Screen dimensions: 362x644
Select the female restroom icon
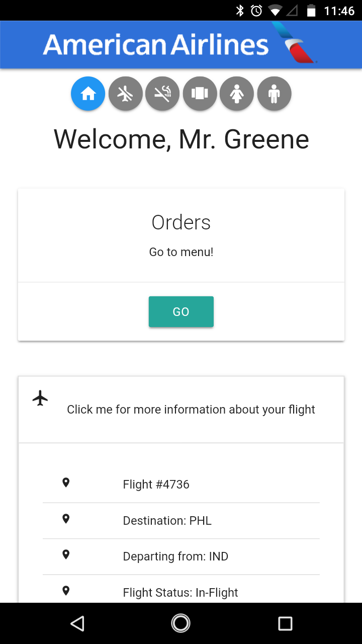click(237, 94)
